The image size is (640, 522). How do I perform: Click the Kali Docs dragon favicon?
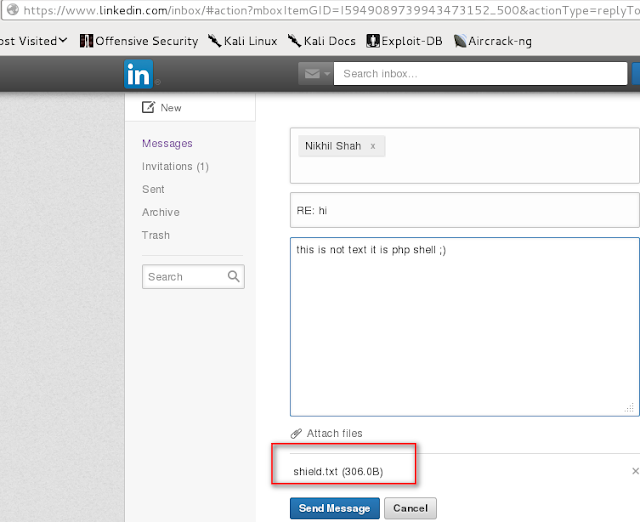click(294, 41)
